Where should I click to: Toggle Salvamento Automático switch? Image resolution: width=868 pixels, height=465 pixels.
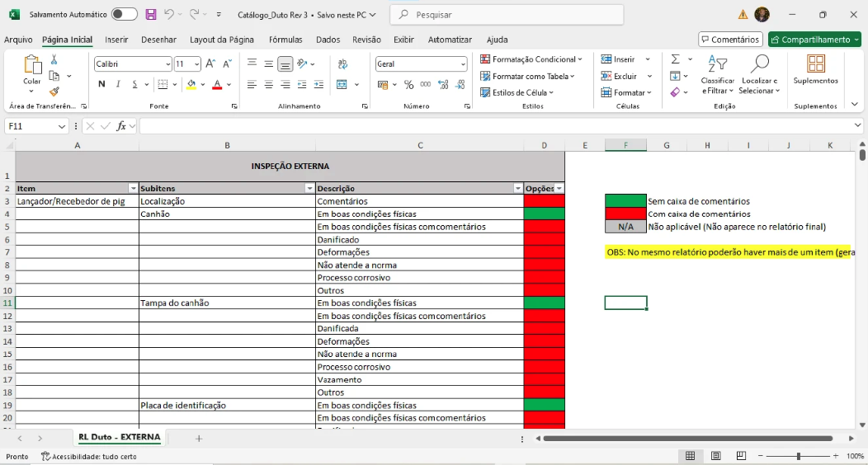tap(124, 14)
